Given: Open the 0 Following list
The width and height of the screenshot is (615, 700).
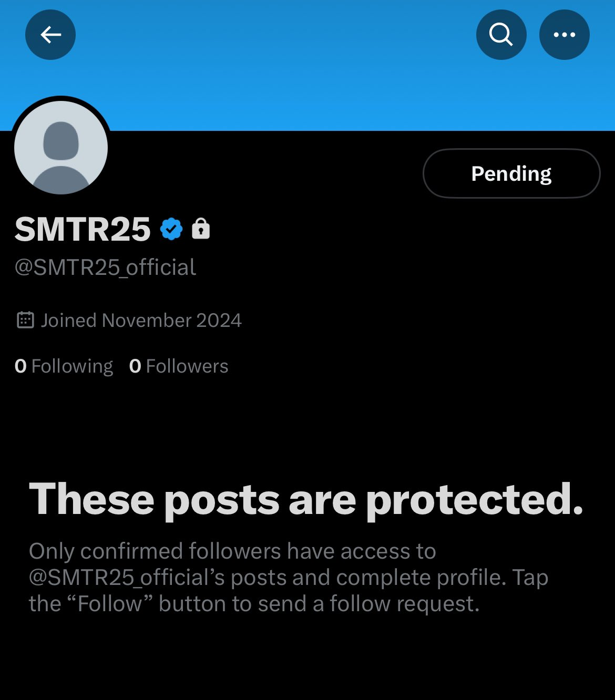Looking at the screenshot, I should pos(64,366).
